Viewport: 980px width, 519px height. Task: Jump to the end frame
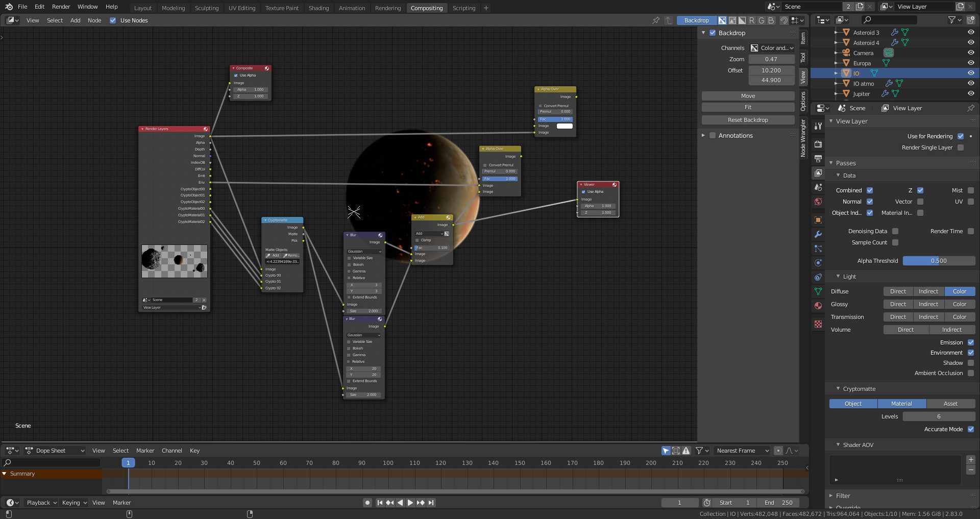(431, 503)
